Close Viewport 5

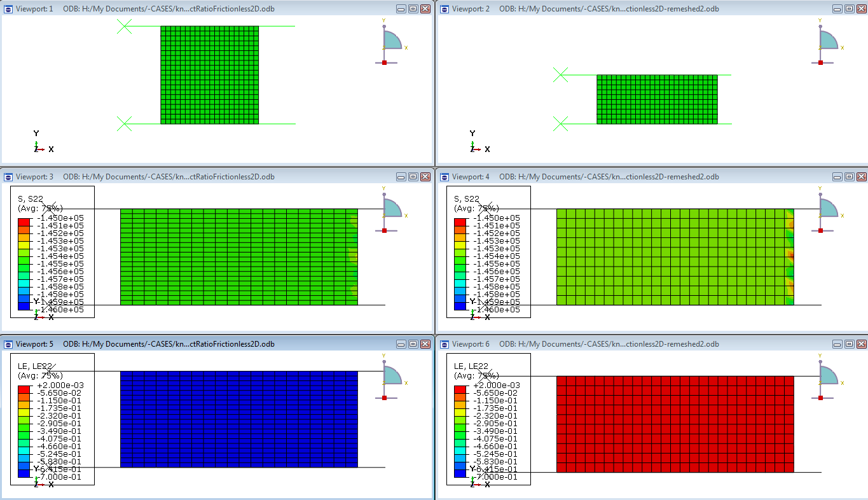(x=425, y=344)
